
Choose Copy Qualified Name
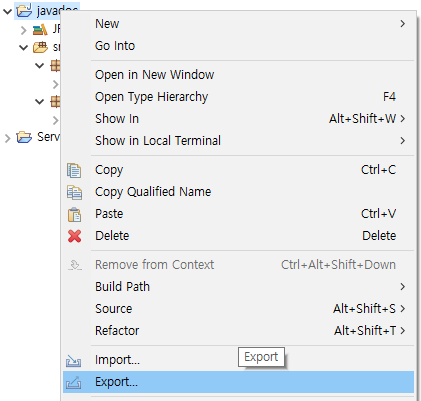pos(239,192)
